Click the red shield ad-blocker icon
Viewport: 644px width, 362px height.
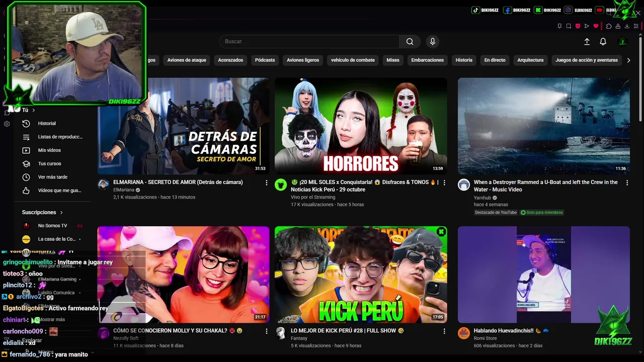coord(578,26)
